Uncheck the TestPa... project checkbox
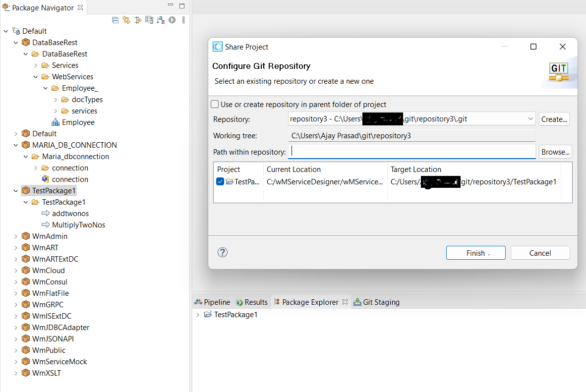 pos(220,181)
